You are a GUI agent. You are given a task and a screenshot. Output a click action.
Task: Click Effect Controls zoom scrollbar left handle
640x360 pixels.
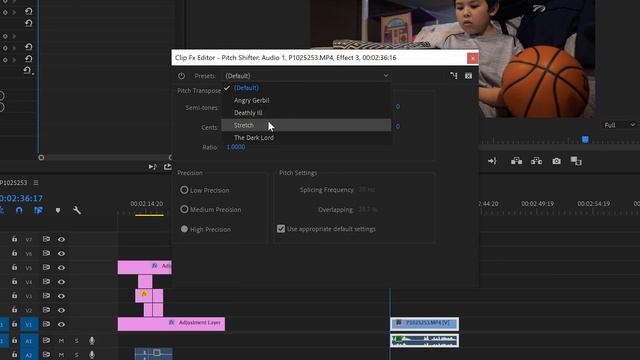click(x=41, y=158)
